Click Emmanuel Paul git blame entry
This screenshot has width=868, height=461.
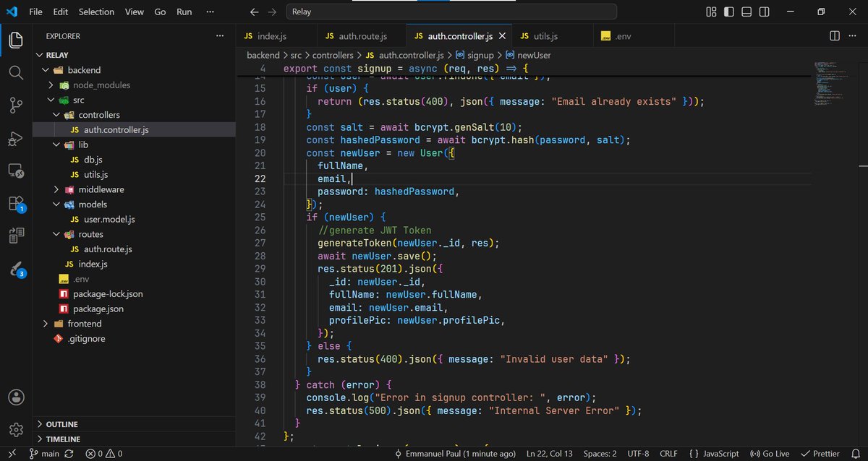tap(456, 454)
